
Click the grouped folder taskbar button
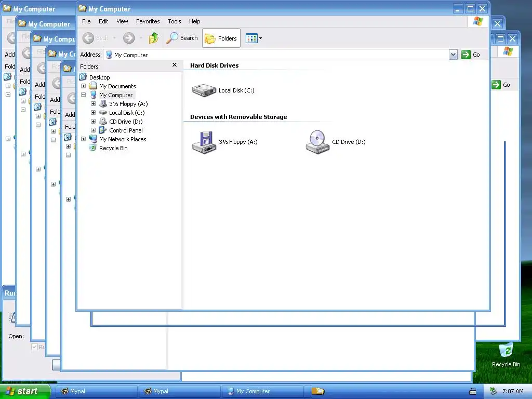coord(318,391)
